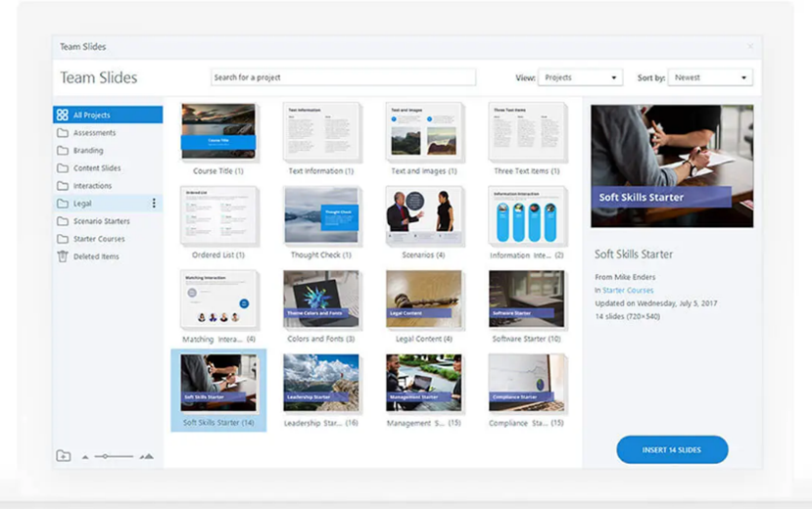This screenshot has width=812, height=509.
Task: Open the Starter Courses link in details
Action: [628, 290]
